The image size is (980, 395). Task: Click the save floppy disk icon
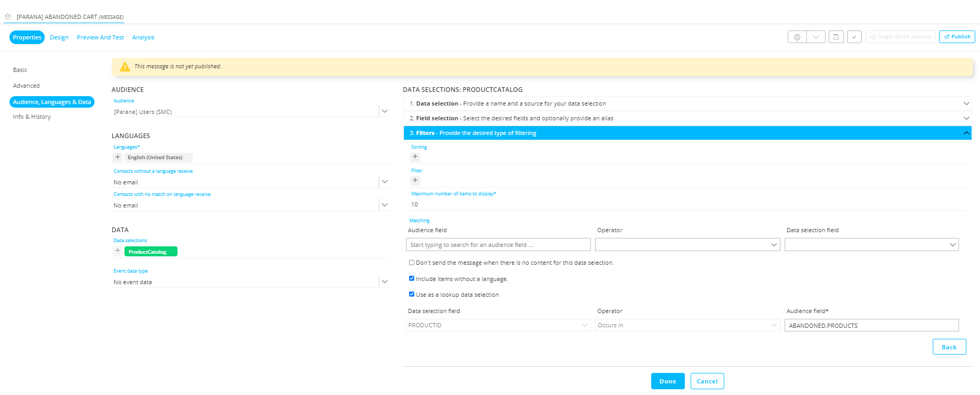836,37
